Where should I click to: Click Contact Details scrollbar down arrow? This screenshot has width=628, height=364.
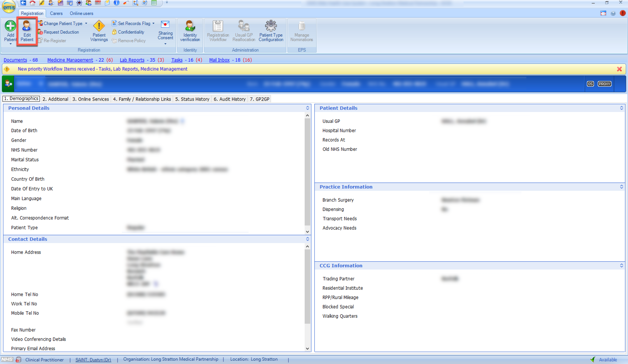307,349
